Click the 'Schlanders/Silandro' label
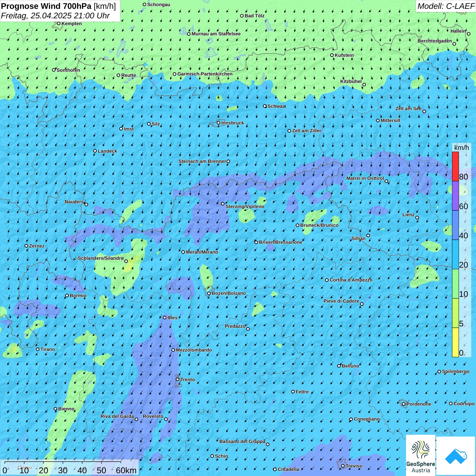476x476 pixels. [101, 258]
